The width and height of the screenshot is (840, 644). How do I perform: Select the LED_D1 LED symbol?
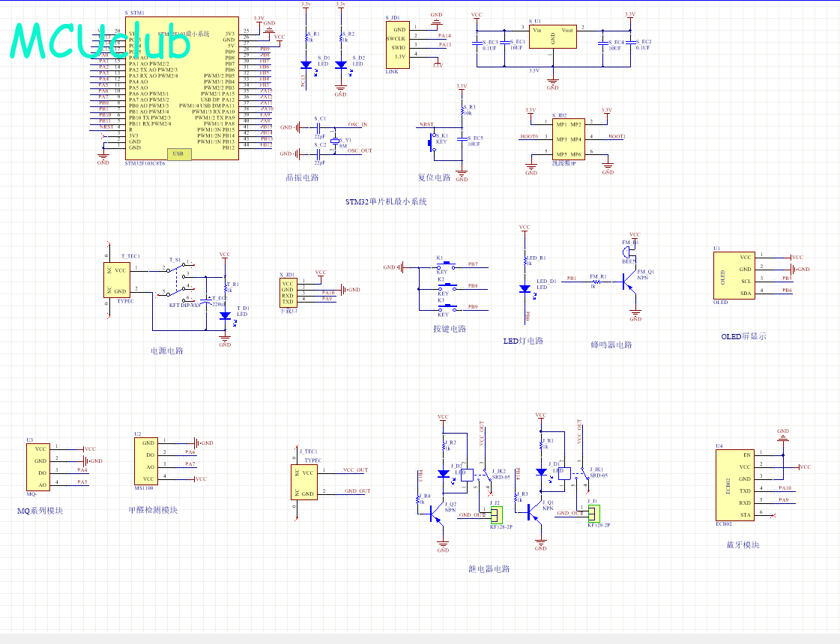525,288
